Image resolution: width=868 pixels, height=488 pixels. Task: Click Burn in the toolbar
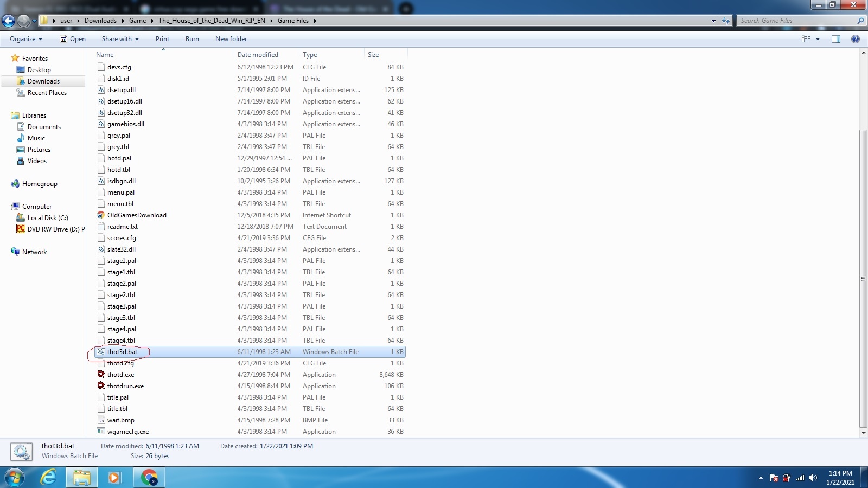pos(192,39)
